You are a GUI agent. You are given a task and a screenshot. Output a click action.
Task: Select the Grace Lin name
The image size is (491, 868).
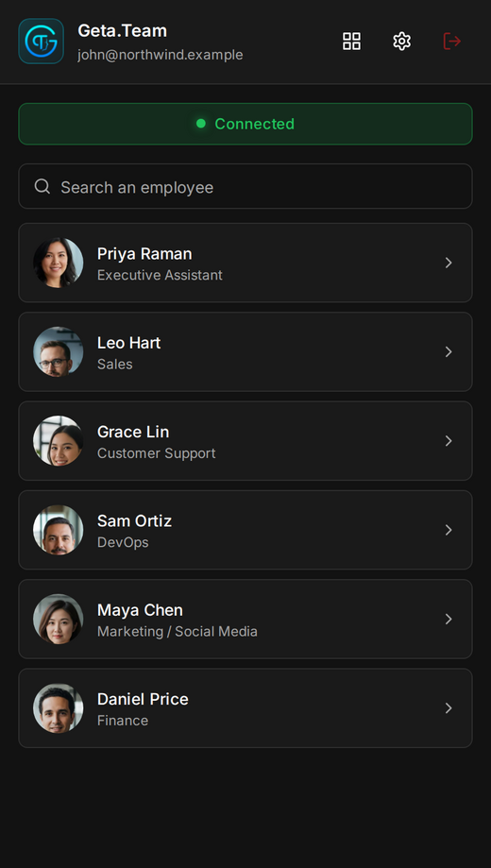click(x=133, y=433)
